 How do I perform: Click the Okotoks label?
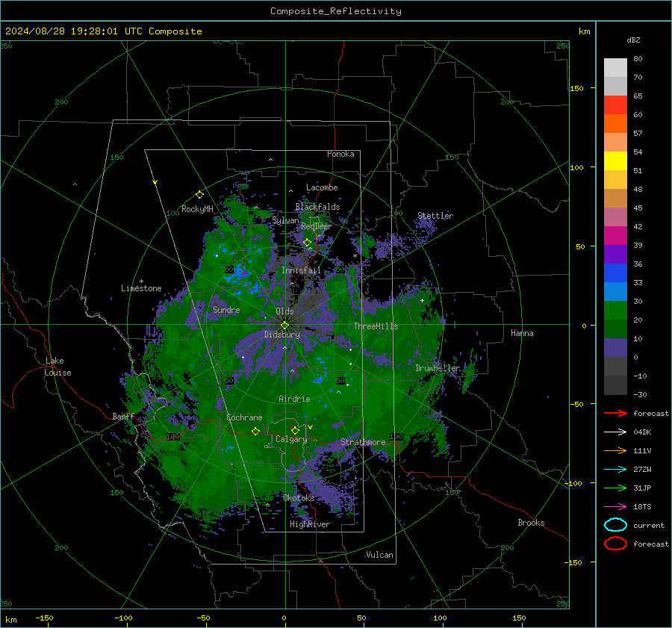tap(299, 497)
